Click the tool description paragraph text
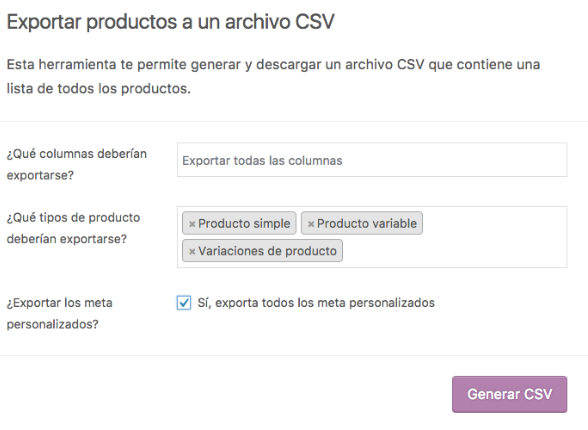This screenshot has height=430, width=588. pos(273,76)
